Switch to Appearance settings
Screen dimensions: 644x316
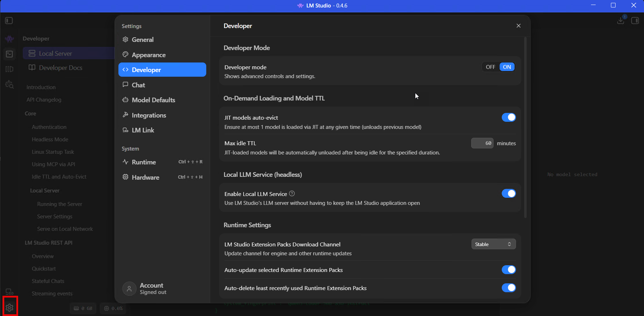tap(162, 55)
